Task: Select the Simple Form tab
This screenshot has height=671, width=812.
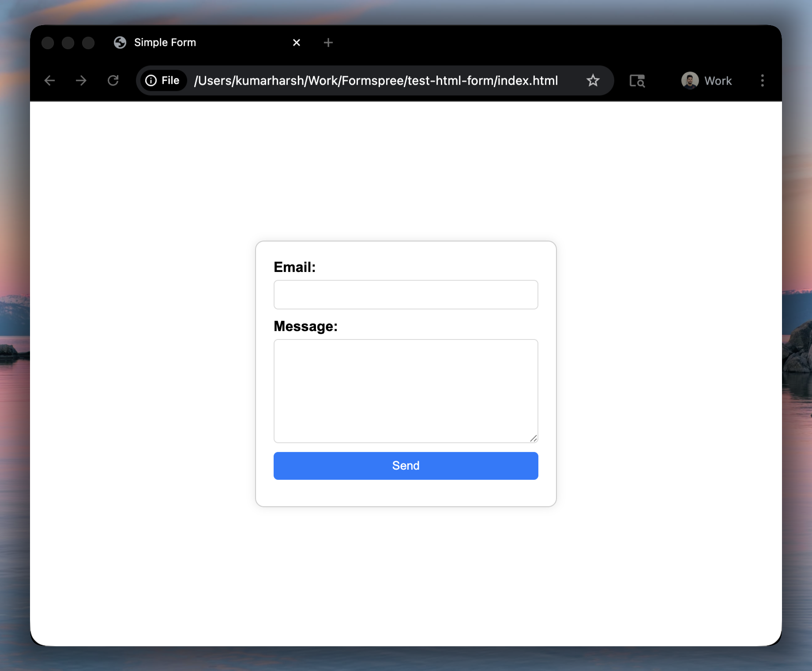Action: tap(207, 42)
